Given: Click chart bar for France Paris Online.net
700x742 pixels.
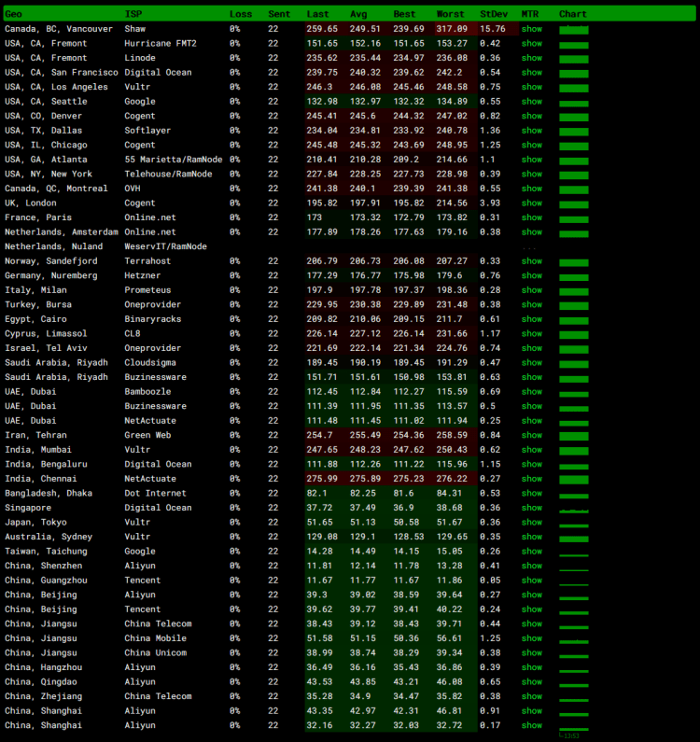Looking at the screenshot, I should [573, 218].
